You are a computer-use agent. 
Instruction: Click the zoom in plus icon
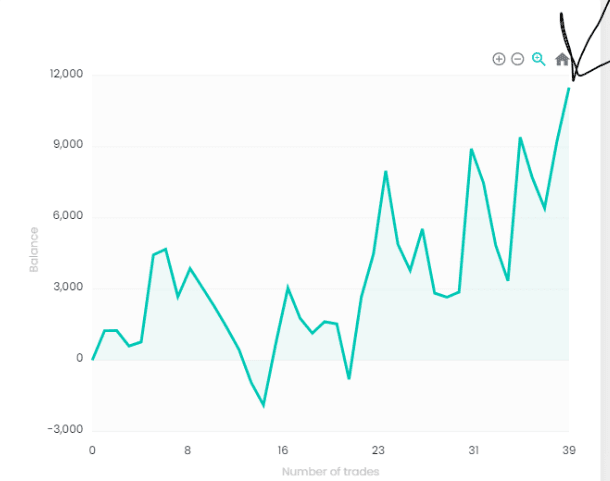point(499,59)
